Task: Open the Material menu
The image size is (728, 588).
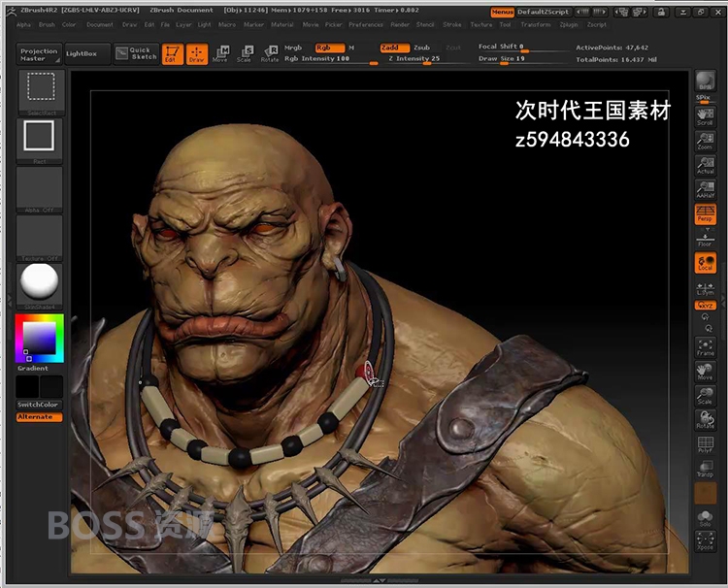Action: pos(281,24)
